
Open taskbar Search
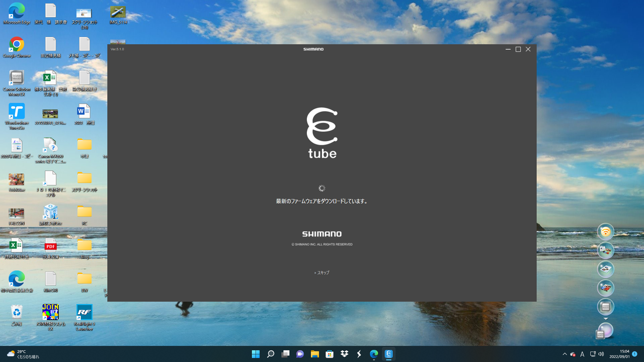pos(271,354)
